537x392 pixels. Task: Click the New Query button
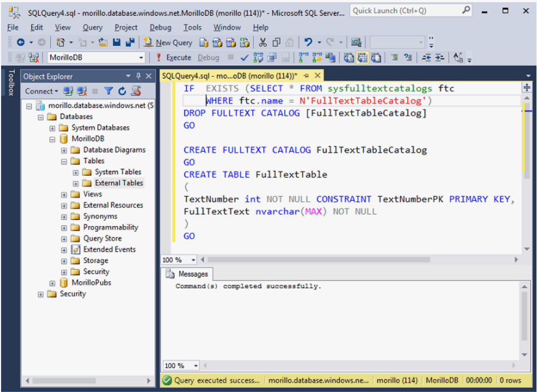pyautogui.click(x=168, y=43)
